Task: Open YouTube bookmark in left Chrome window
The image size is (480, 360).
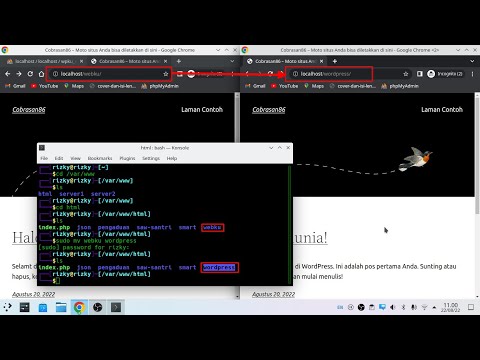Action: pos(44,86)
